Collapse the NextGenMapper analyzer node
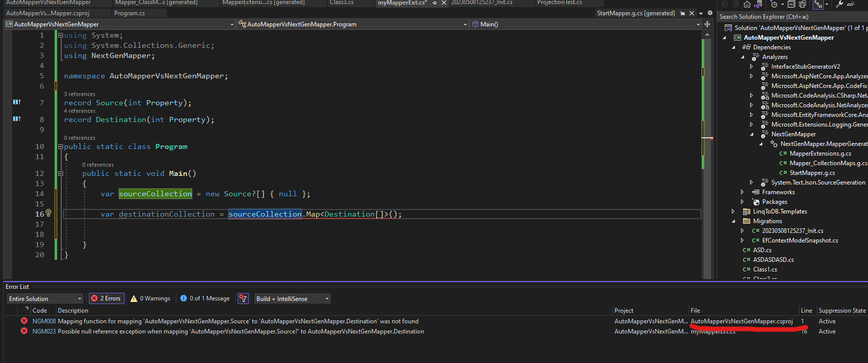The image size is (868, 363). tap(752, 134)
